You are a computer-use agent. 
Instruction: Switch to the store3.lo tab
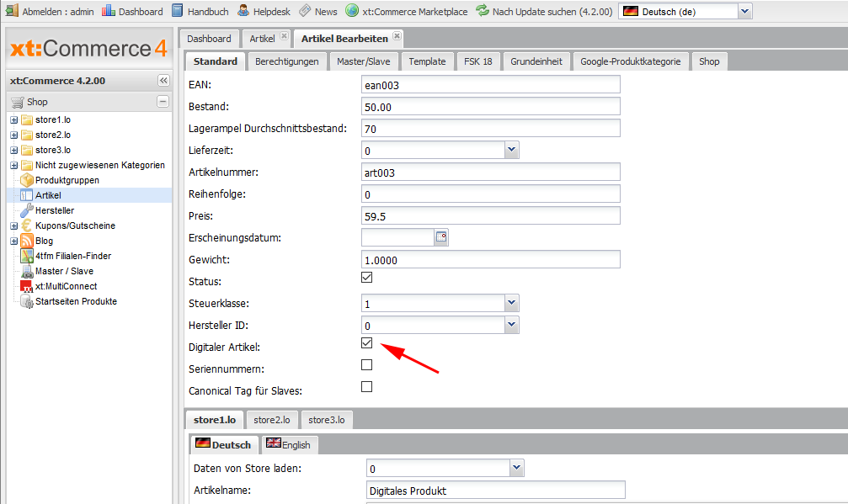click(327, 420)
